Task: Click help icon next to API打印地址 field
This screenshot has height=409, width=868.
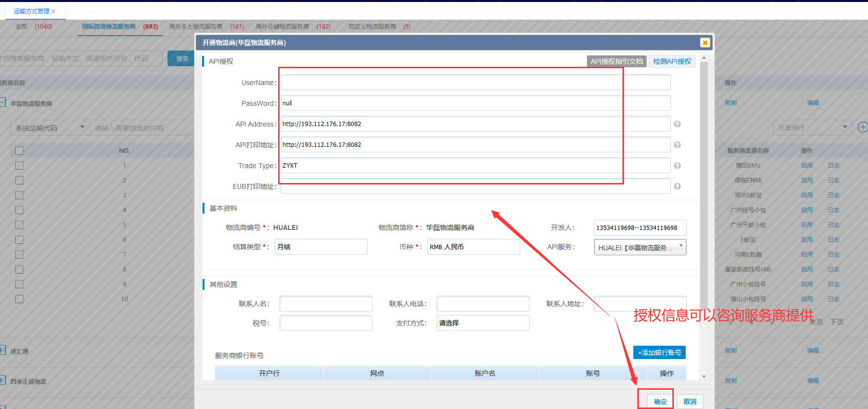Action: [677, 145]
